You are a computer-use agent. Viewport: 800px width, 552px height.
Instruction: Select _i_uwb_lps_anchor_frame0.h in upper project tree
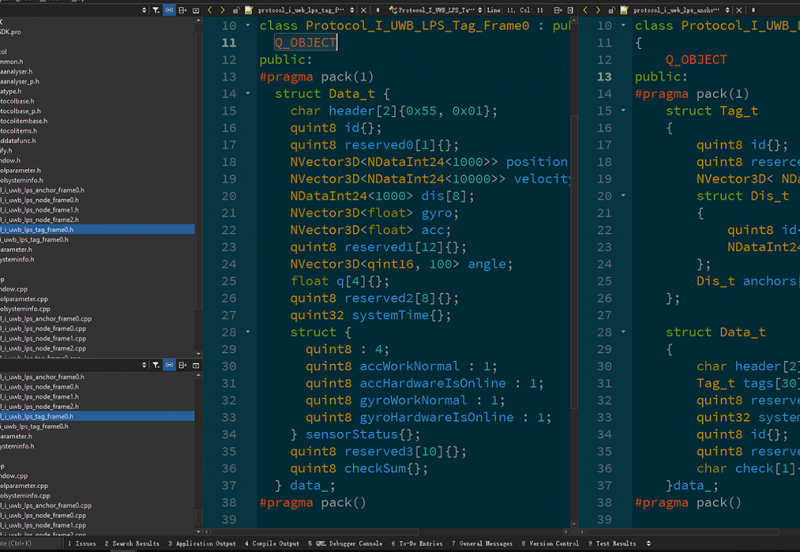coord(42,190)
